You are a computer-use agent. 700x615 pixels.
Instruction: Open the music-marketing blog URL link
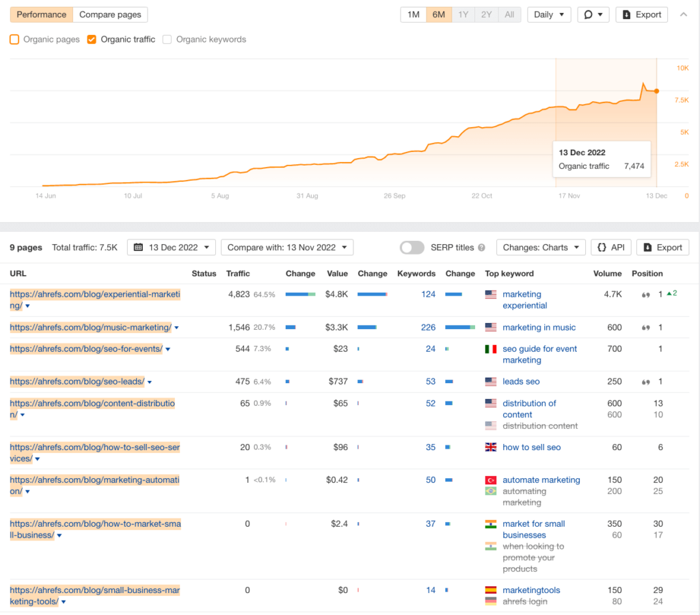click(90, 328)
